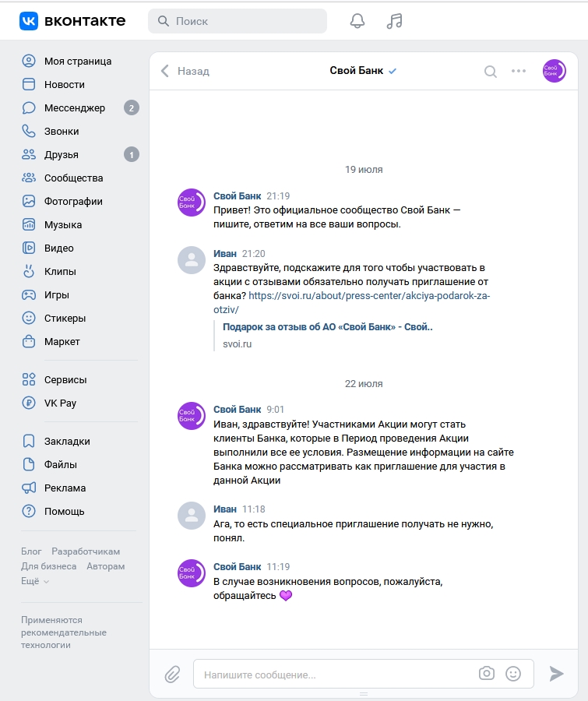
Task: Go back using the 'Назад' chevron
Action: pos(185,71)
